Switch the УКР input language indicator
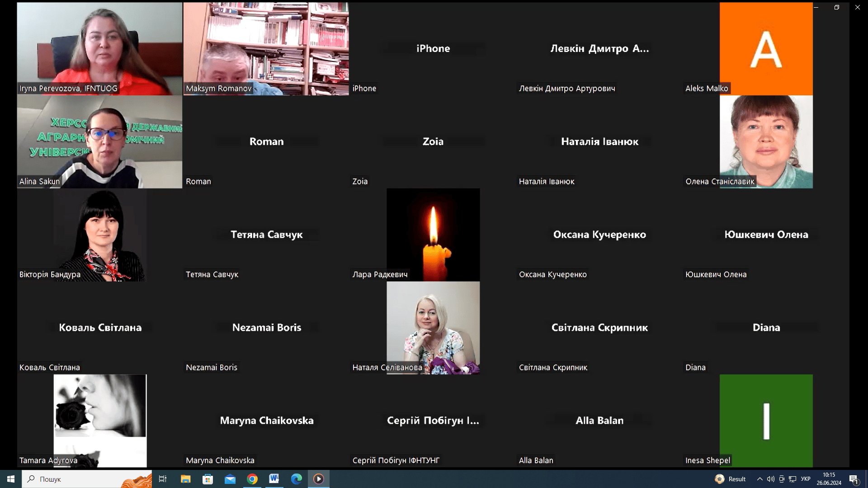The height and width of the screenshot is (488, 868). pos(806,479)
